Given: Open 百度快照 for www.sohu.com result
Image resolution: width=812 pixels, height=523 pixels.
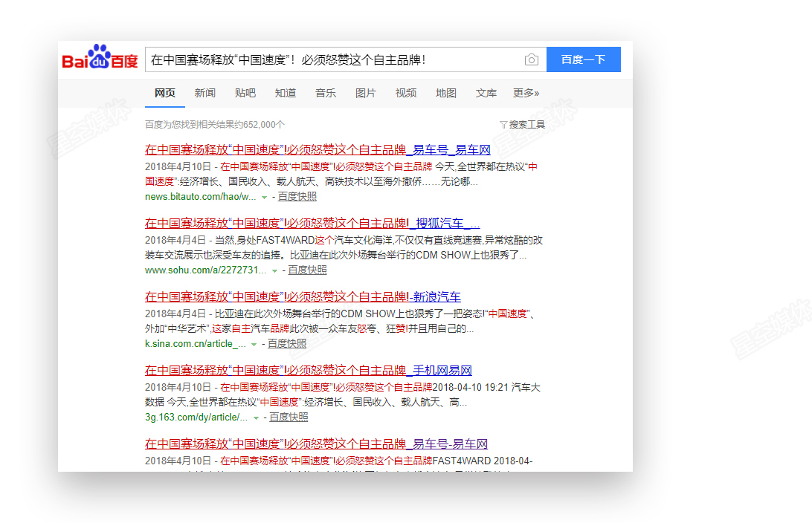Looking at the screenshot, I should (308, 270).
